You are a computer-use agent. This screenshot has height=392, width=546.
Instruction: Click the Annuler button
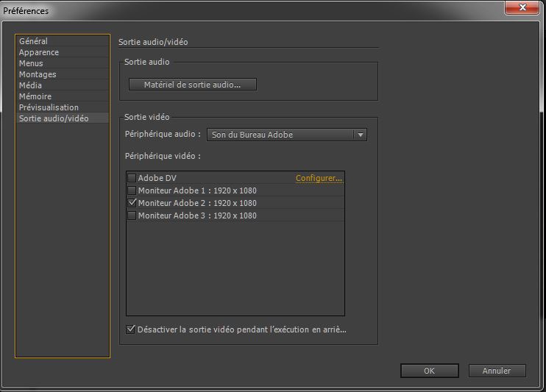tap(495, 371)
